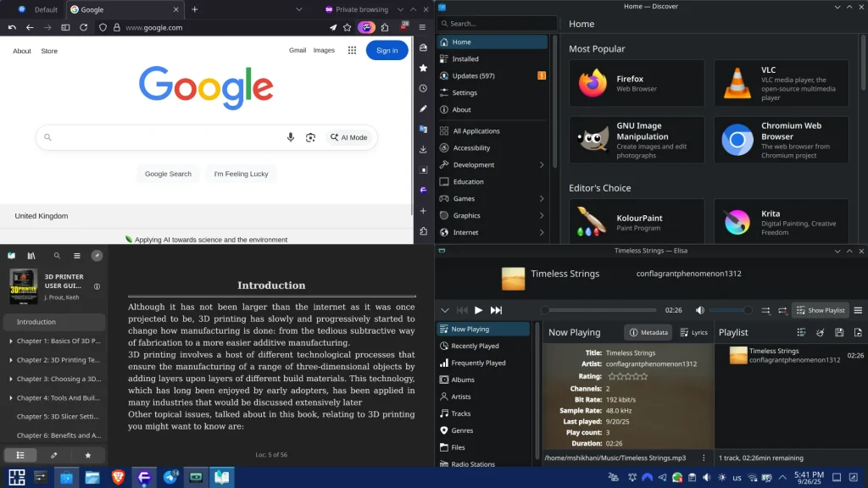Toggle Lyrics view in Now Playing
Screen dimensions: 868x488
693,332
